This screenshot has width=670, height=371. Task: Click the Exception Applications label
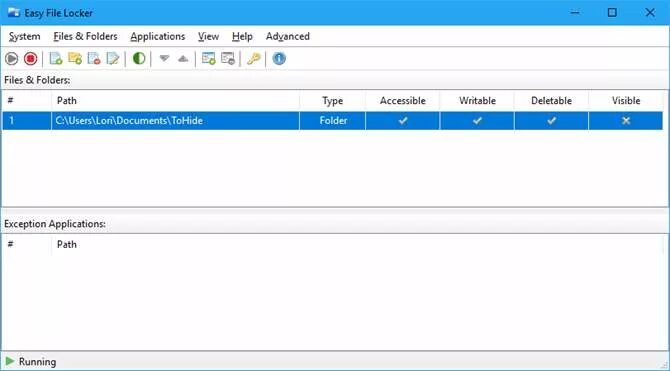(x=55, y=224)
